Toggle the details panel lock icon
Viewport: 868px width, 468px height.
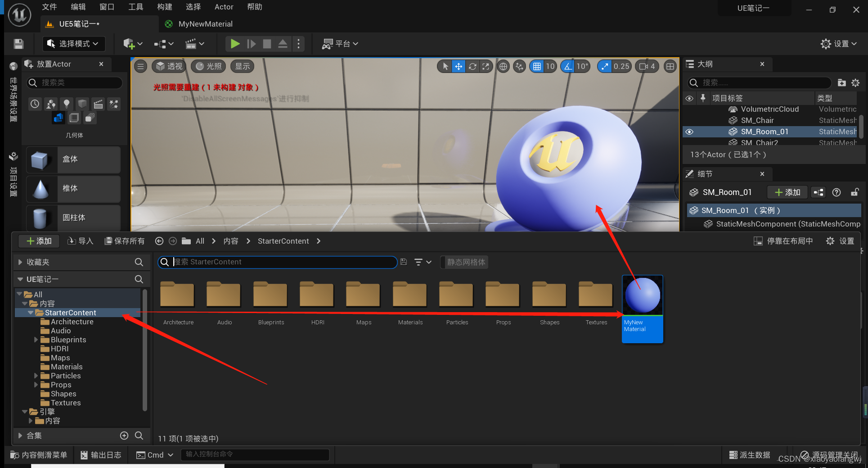[x=855, y=192]
